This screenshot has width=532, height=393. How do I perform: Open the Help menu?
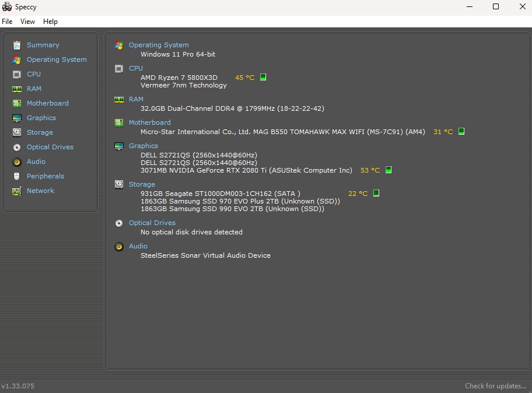pyautogui.click(x=50, y=22)
